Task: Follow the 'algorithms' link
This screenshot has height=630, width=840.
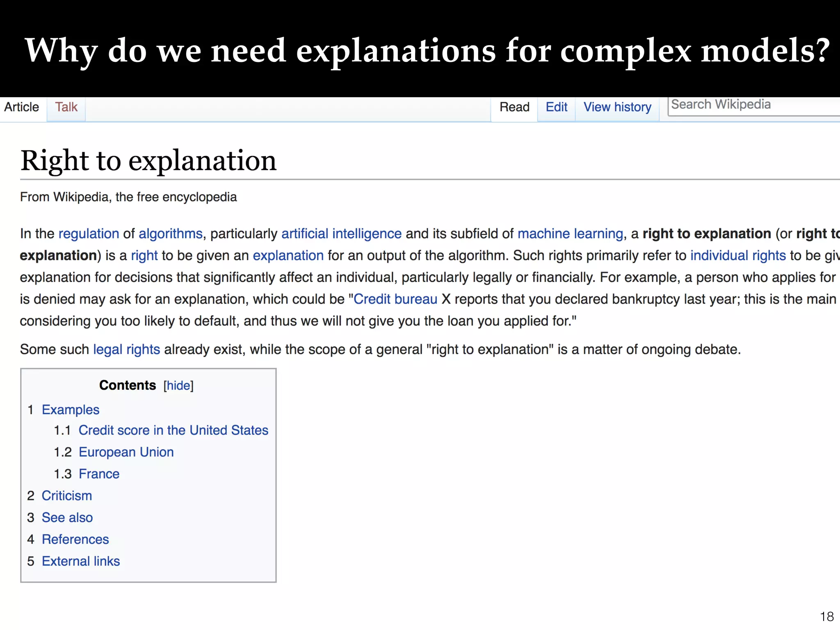Action: [x=171, y=233]
